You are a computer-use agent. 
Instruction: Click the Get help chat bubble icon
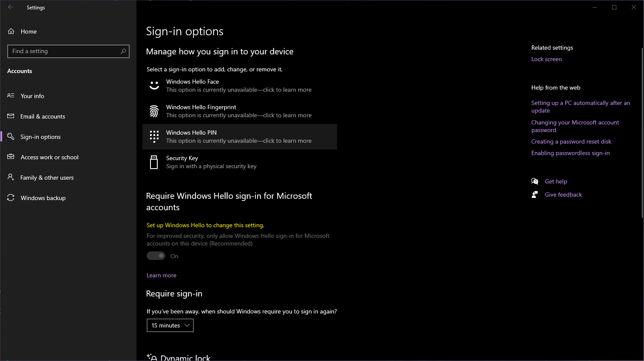pos(535,181)
